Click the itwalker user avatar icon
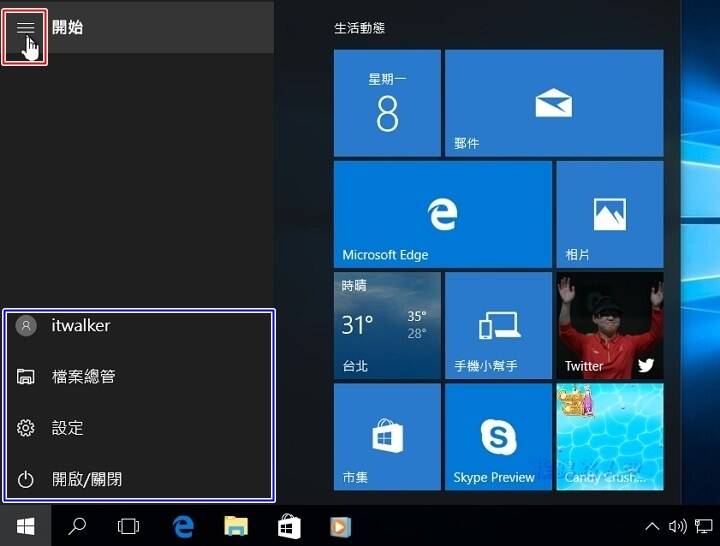The height and width of the screenshot is (546, 720). pyautogui.click(x=26, y=326)
